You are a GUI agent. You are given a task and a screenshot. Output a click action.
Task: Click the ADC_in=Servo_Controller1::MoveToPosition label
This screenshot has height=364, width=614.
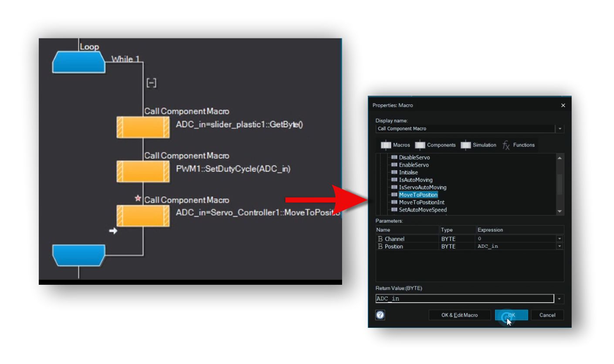coord(258,213)
